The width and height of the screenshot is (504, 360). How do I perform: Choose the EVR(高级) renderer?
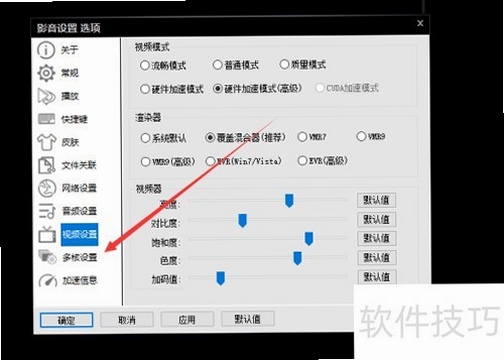pos(302,161)
